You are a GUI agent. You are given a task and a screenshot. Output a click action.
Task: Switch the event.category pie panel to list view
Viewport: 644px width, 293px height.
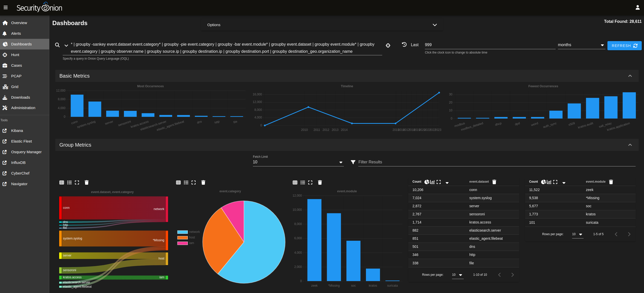point(186,182)
